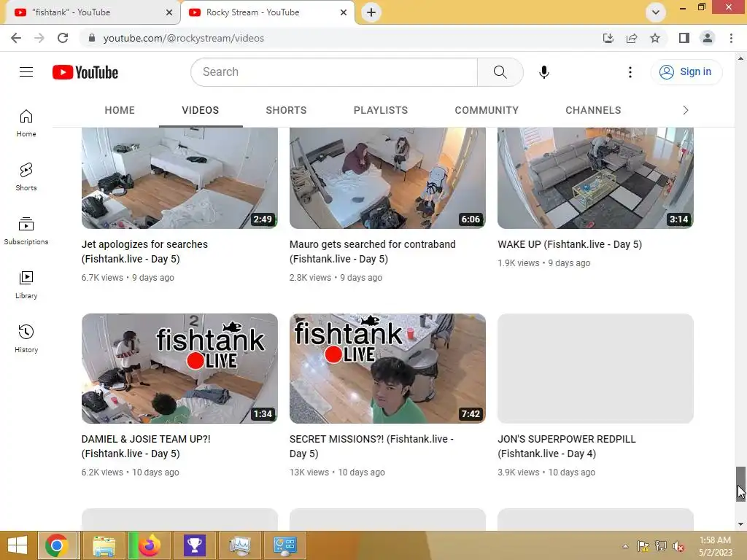Click title "Mauro gets searched for contraband"
Viewport: 747px width, 560px height.
coord(373,252)
